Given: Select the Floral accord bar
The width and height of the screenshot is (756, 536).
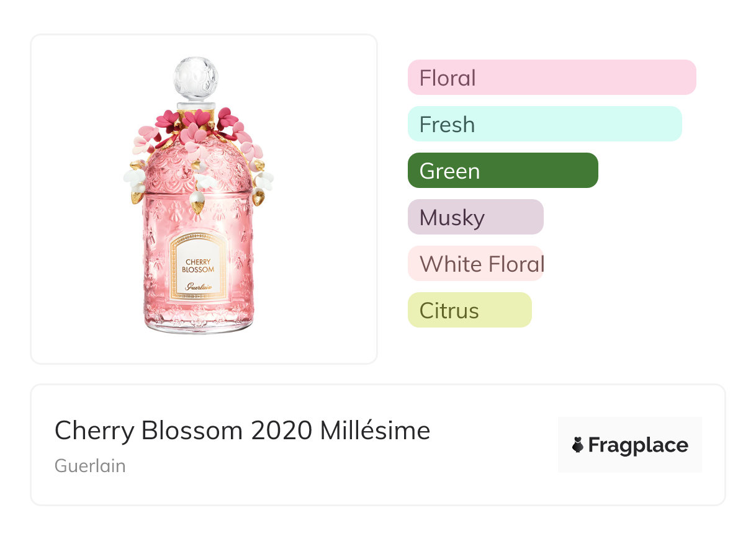Looking at the screenshot, I should pos(551,78).
